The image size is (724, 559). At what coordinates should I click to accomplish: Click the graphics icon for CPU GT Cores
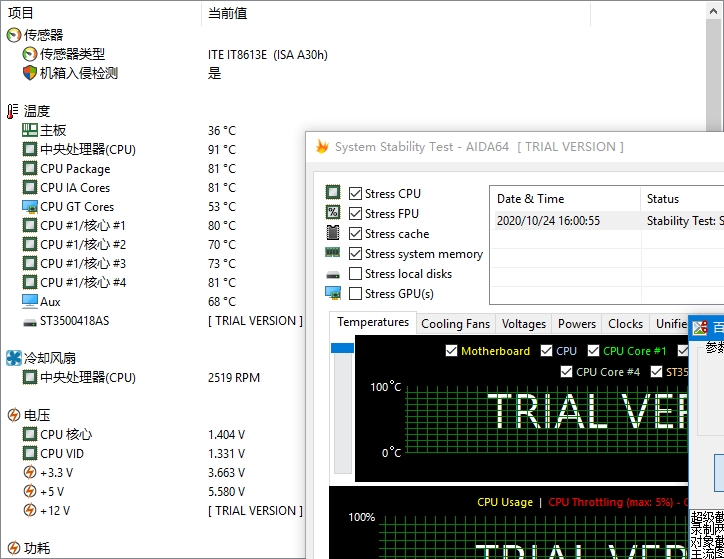click(x=30, y=206)
